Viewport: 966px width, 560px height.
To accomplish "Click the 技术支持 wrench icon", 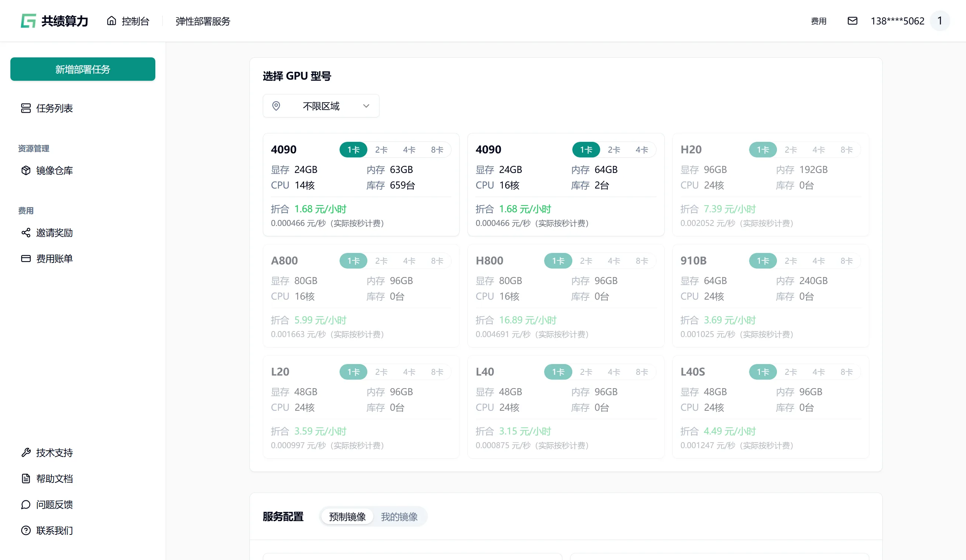I will tap(26, 452).
